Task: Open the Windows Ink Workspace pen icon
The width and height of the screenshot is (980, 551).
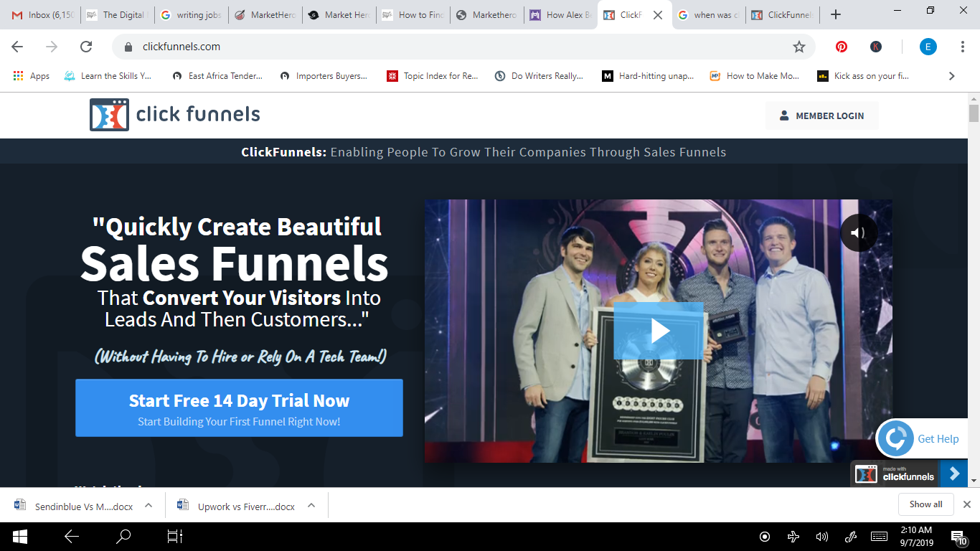Action: [x=851, y=537]
